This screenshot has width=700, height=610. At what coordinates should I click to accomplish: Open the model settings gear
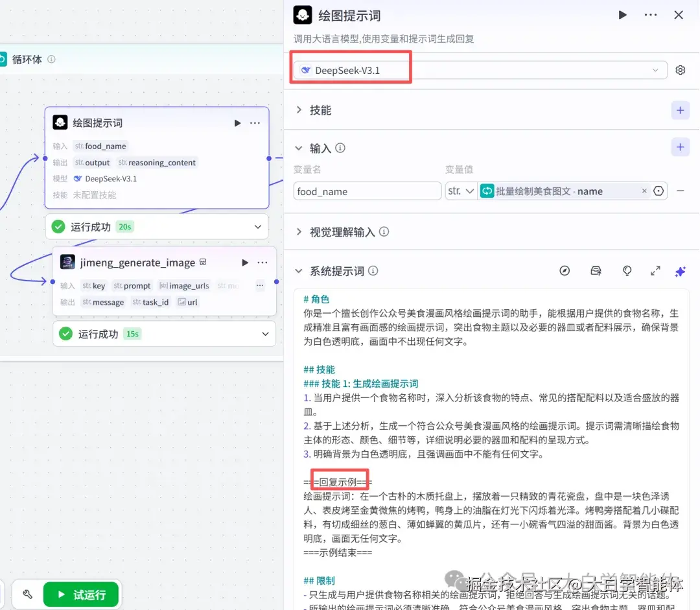click(680, 69)
